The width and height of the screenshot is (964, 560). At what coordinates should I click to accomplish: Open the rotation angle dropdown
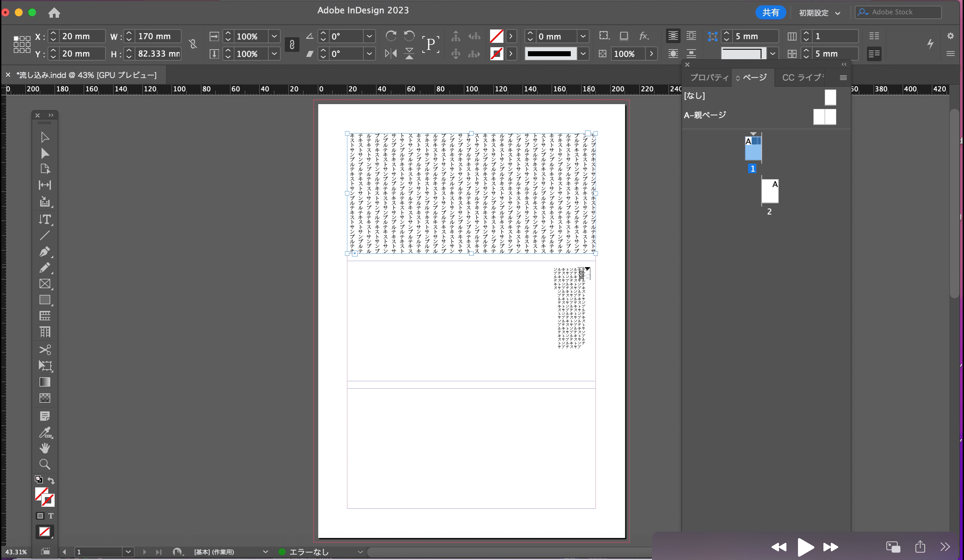pos(369,36)
